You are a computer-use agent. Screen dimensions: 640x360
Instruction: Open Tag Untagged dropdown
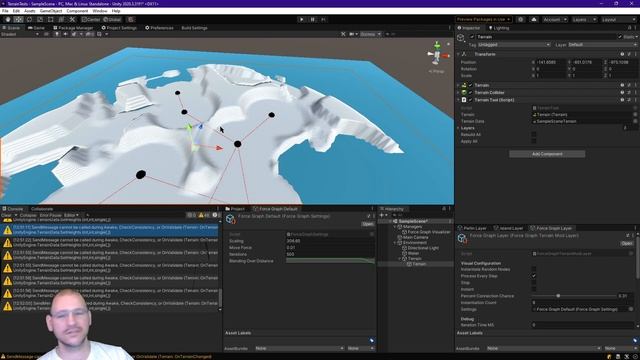pyautogui.click(x=514, y=44)
